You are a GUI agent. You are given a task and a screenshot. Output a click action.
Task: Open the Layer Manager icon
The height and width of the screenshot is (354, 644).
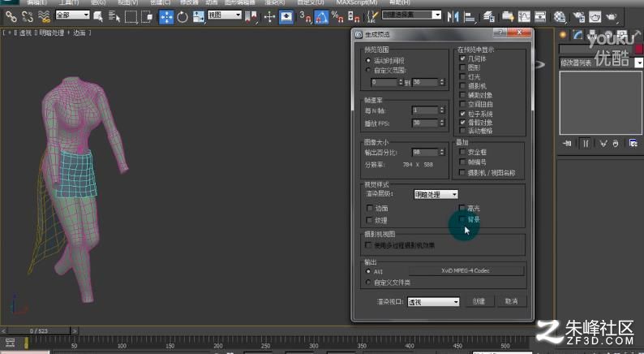coord(489,17)
